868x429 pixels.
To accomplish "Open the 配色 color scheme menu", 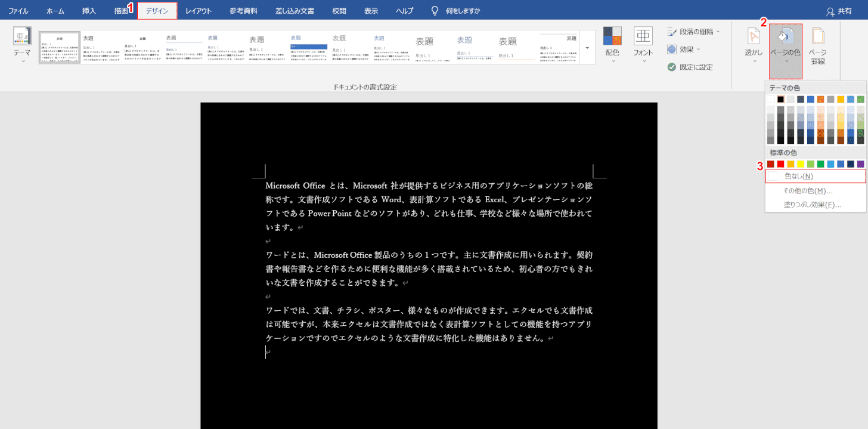I will click(x=612, y=45).
